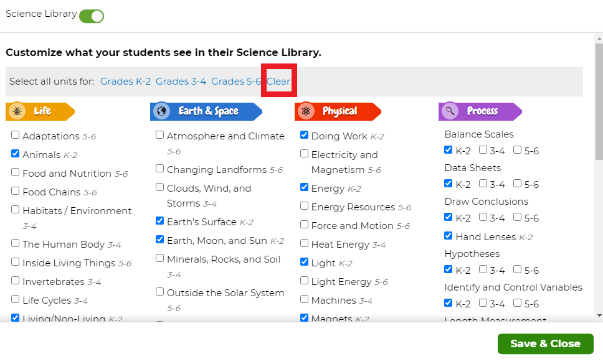Click the Physical category atom icon
The width and height of the screenshot is (603, 364).
click(306, 111)
